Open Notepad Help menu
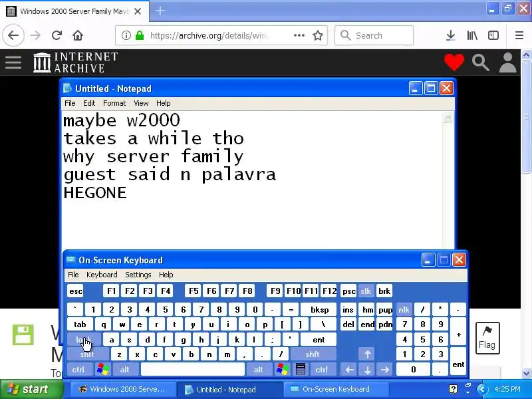Screen dimensions: 532x399 (x=163, y=103)
